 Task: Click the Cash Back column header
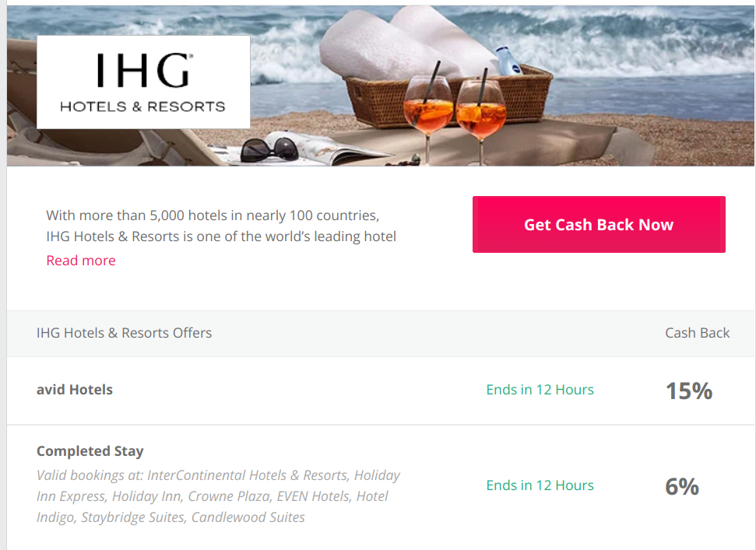697,333
